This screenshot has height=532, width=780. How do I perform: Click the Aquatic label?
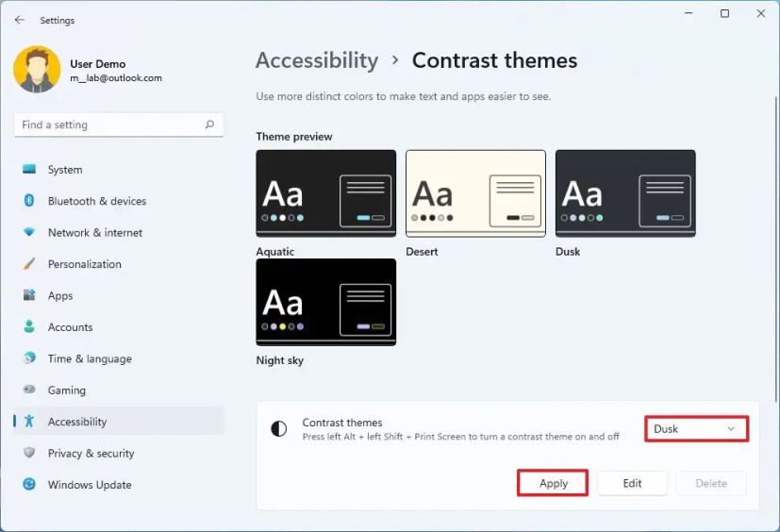pos(275,251)
